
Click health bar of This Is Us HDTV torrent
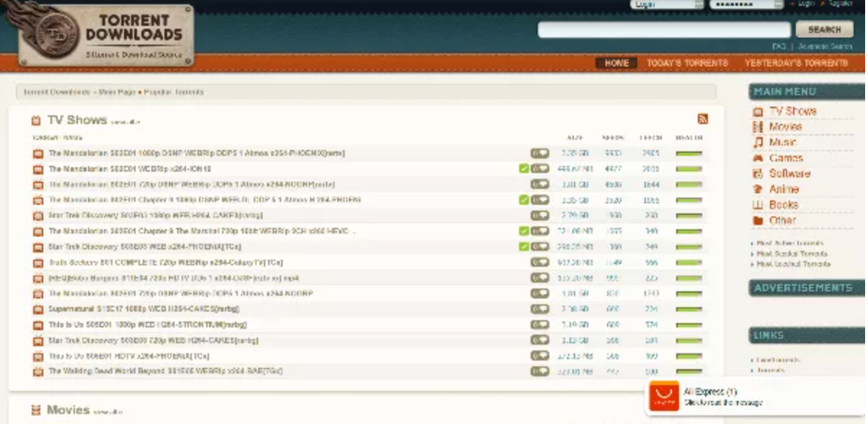[688, 355]
